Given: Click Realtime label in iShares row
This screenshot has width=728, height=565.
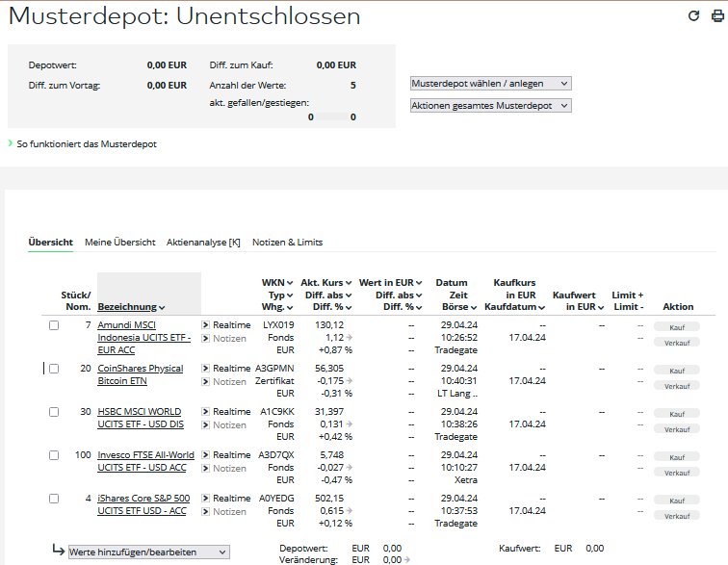Looking at the screenshot, I should point(232,499).
